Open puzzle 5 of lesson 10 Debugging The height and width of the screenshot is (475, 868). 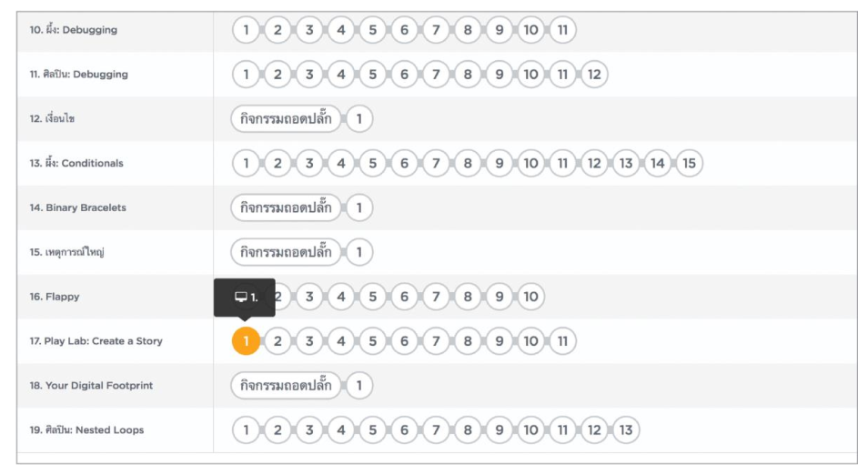(372, 30)
